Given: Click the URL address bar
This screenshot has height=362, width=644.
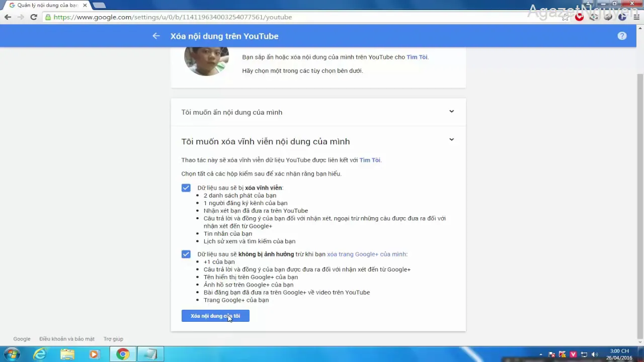Looking at the screenshot, I should coord(302,17).
